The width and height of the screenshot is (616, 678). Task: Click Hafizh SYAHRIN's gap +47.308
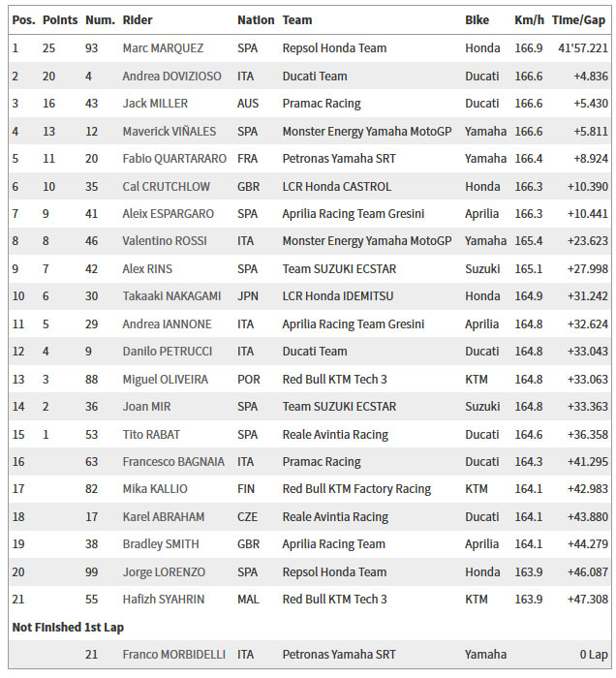pyautogui.click(x=588, y=600)
